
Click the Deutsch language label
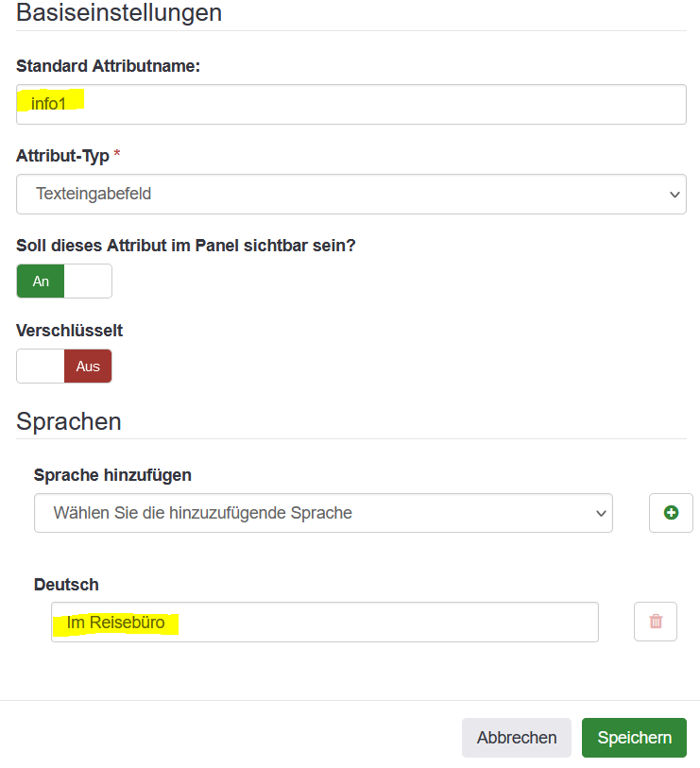point(66,586)
